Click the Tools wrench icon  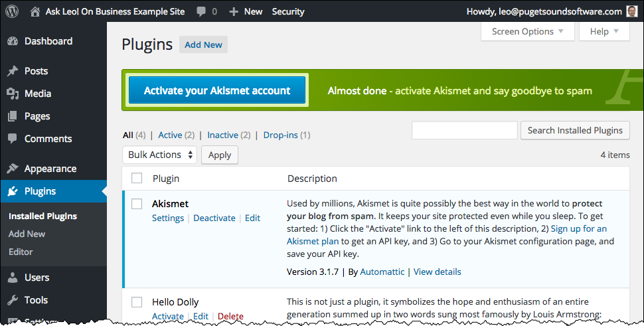[13, 300]
